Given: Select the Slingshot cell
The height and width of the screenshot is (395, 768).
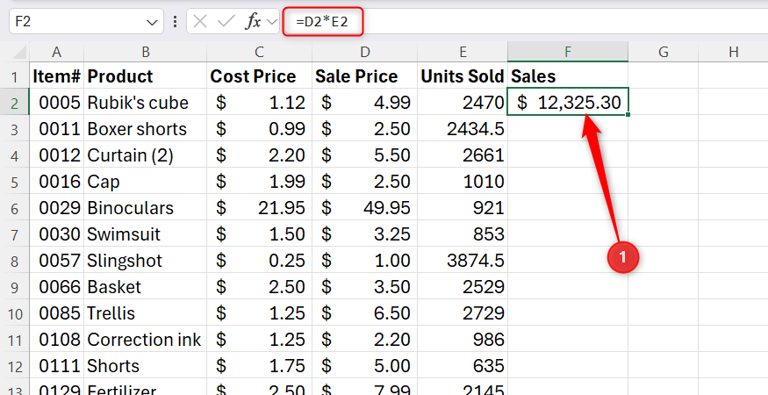Looking at the screenshot, I should (145, 261).
